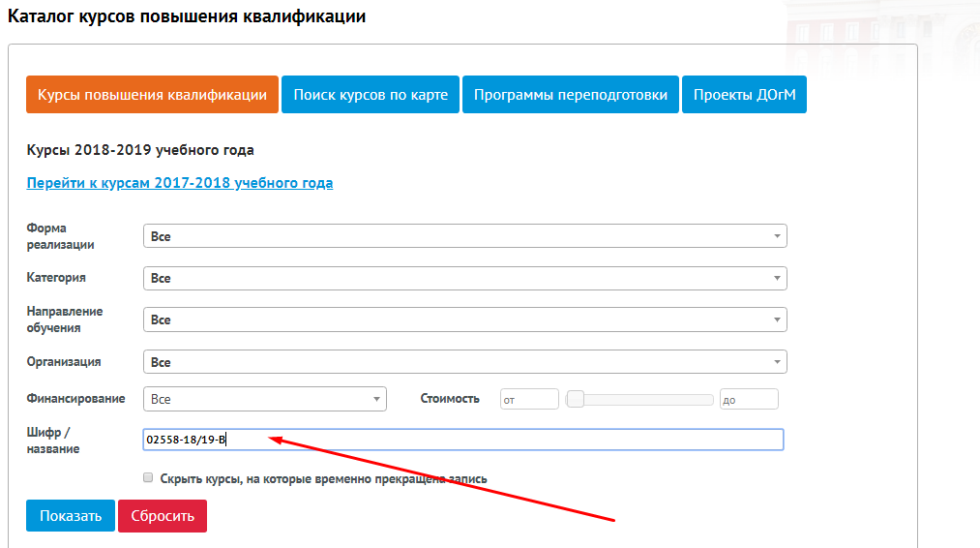Image resolution: width=980 pixels, height=548 pixels.
Task: Switch to Поиск курсов по карте tab
Action: pyautogui.click(x=370, y=95)
